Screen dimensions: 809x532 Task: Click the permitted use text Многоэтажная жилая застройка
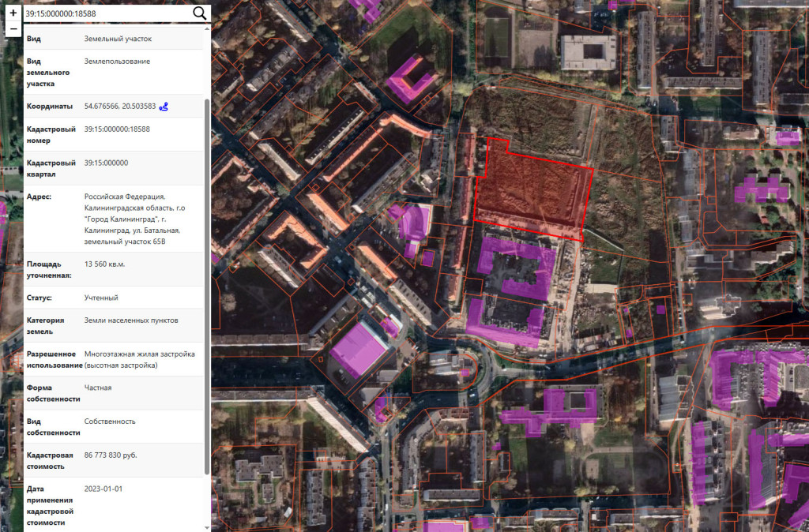coord(139,354)
